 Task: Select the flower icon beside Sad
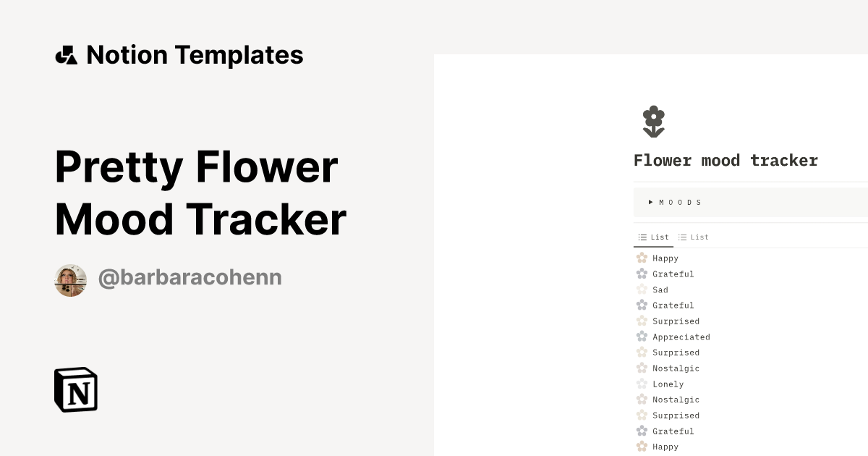click(x=642, y=290)
